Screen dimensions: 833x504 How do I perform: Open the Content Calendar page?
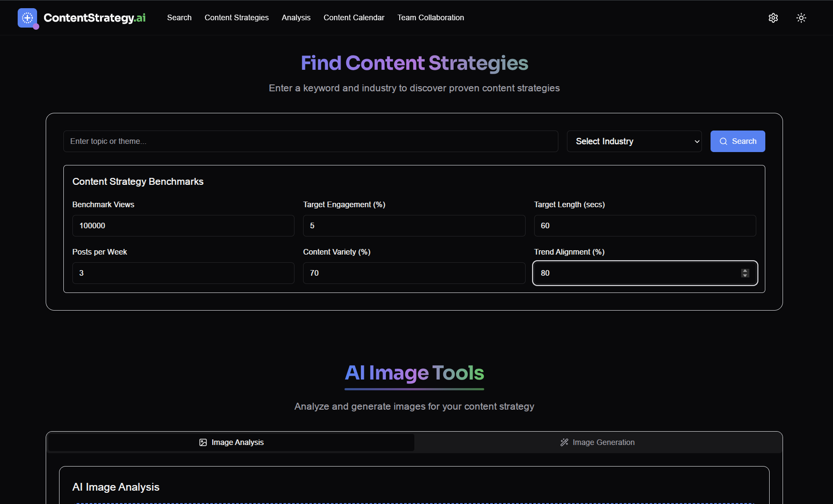pyautogui.click(x=354, y=18)
